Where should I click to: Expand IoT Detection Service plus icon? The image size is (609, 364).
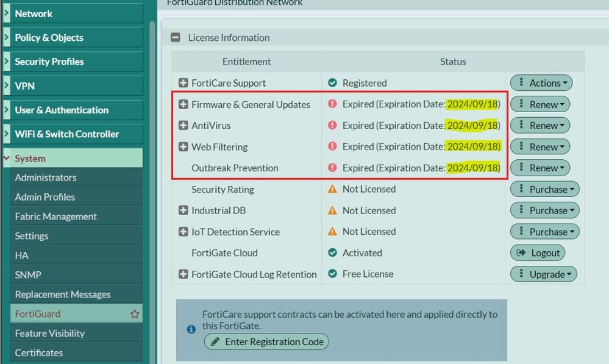(x=183, y=232)
